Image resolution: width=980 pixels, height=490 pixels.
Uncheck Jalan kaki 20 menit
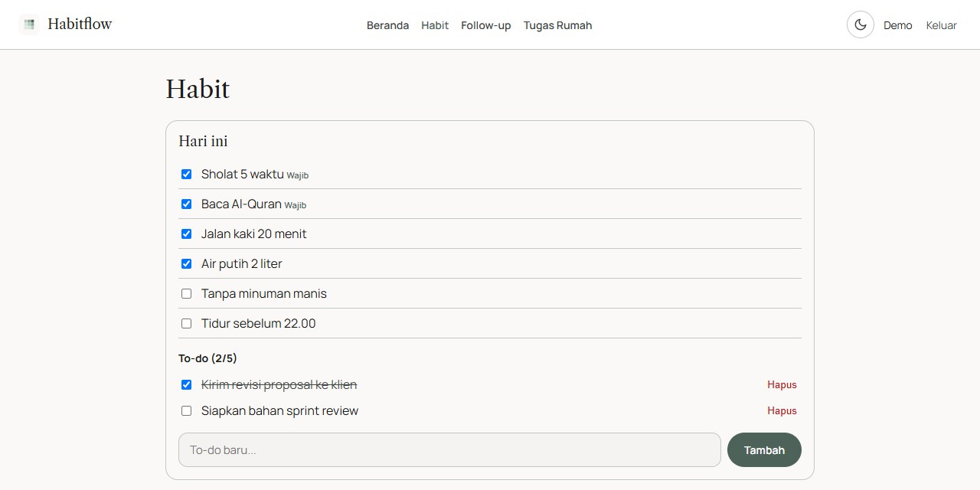click(x=186, y=234)
